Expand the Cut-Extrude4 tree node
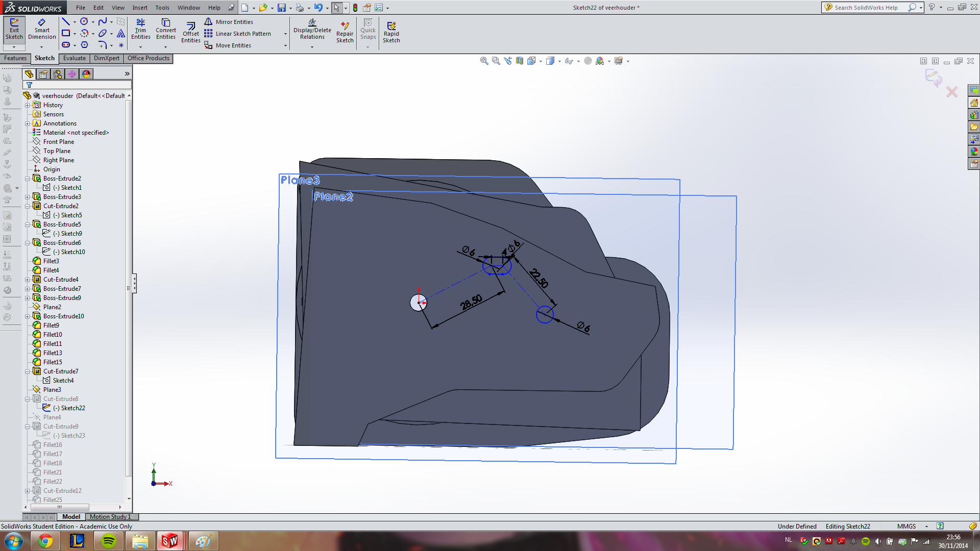Image resolution: width=980 pixels, height=551 pixels. (28, 280)
